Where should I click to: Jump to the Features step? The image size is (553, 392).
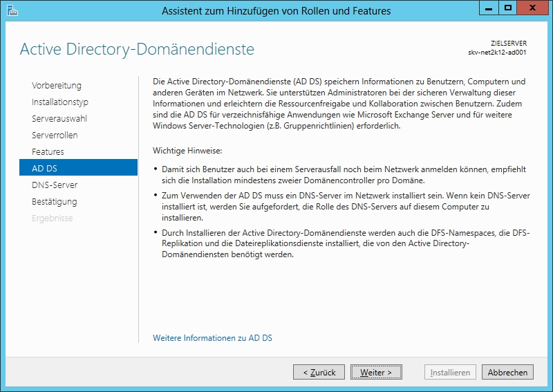pos(48,152)
